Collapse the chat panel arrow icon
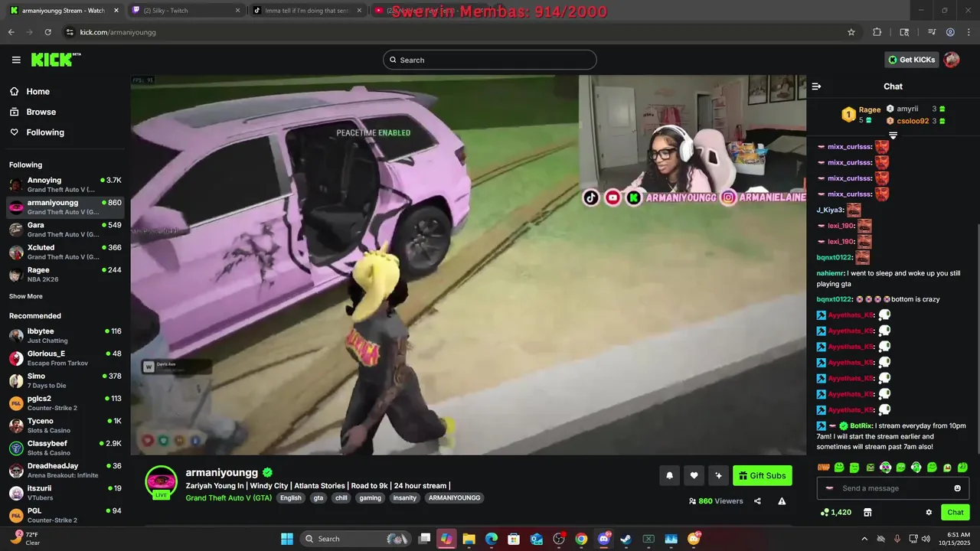980x551 pixels. 816,86
